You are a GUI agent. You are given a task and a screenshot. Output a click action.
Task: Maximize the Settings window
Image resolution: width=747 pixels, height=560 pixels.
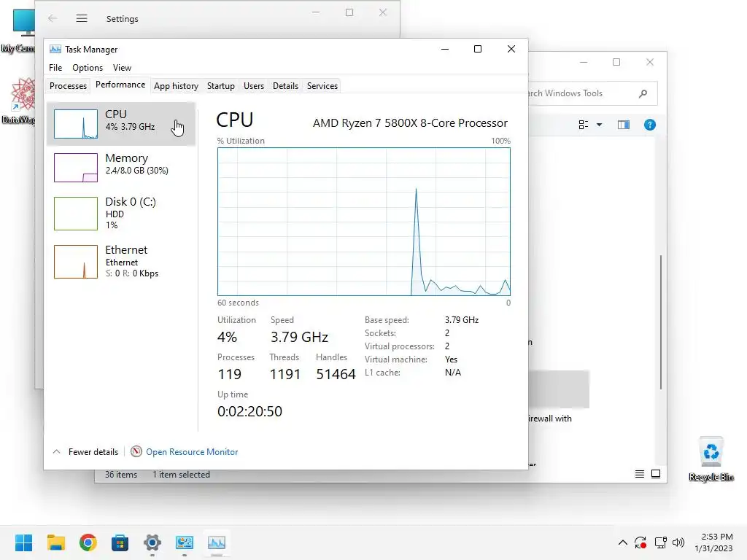(x=349, y=12)
